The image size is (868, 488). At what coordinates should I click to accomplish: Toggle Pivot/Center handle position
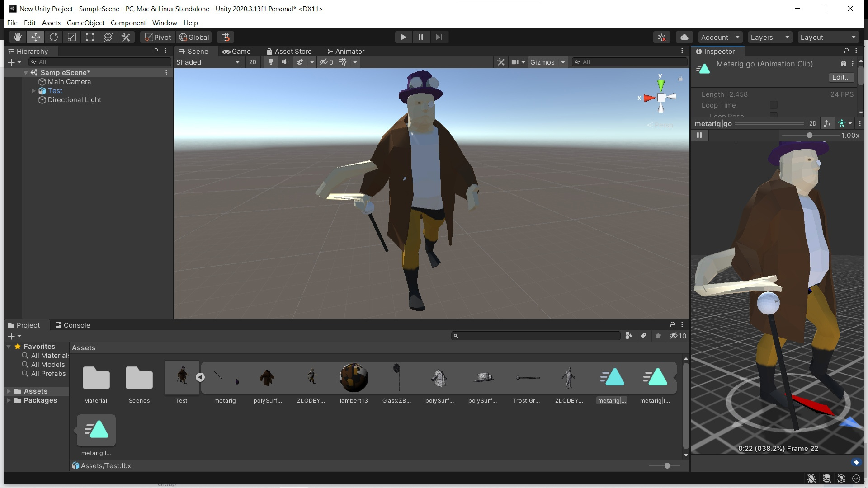coord(158,37)
